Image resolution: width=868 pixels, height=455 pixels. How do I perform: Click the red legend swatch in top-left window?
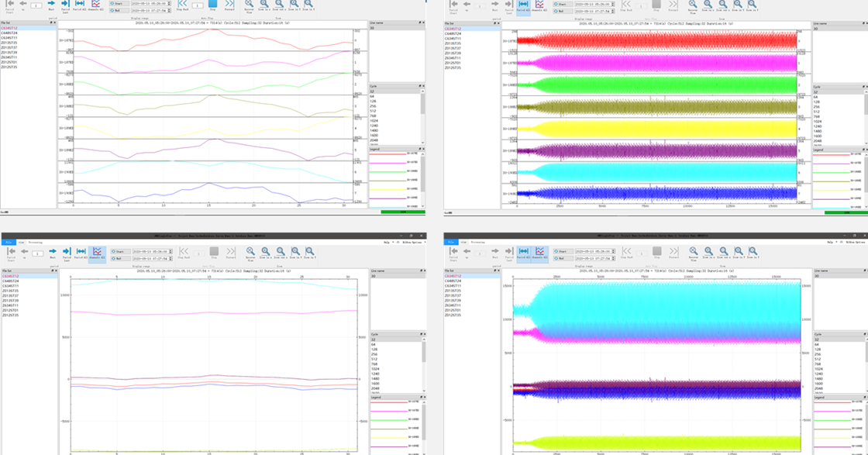point(387,153)
